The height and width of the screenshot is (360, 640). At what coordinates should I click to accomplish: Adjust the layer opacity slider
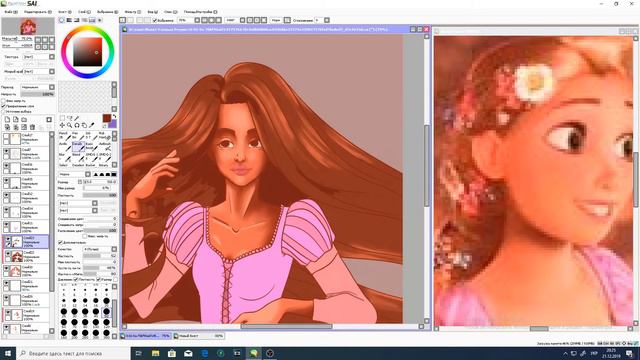click(x=37, y=94)
